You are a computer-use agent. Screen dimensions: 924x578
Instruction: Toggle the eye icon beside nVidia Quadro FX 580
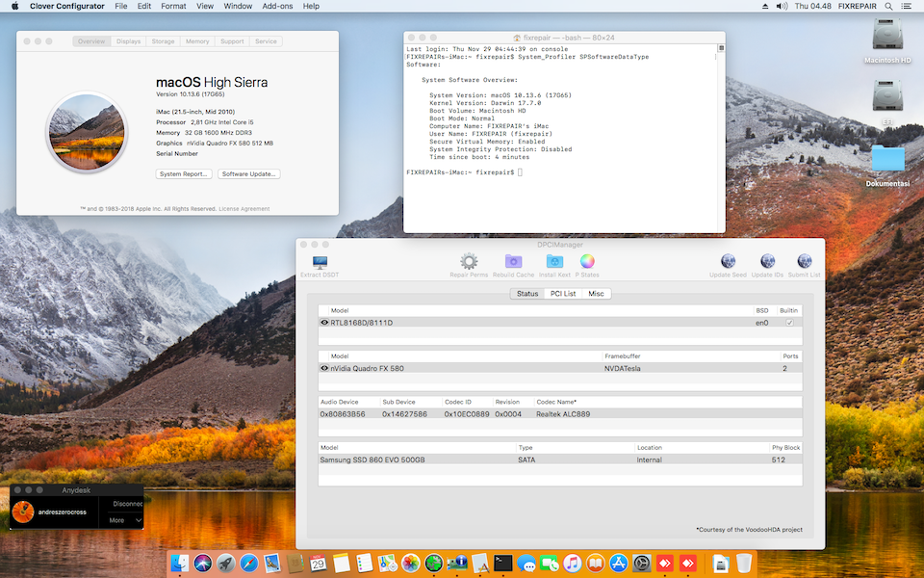324,368
